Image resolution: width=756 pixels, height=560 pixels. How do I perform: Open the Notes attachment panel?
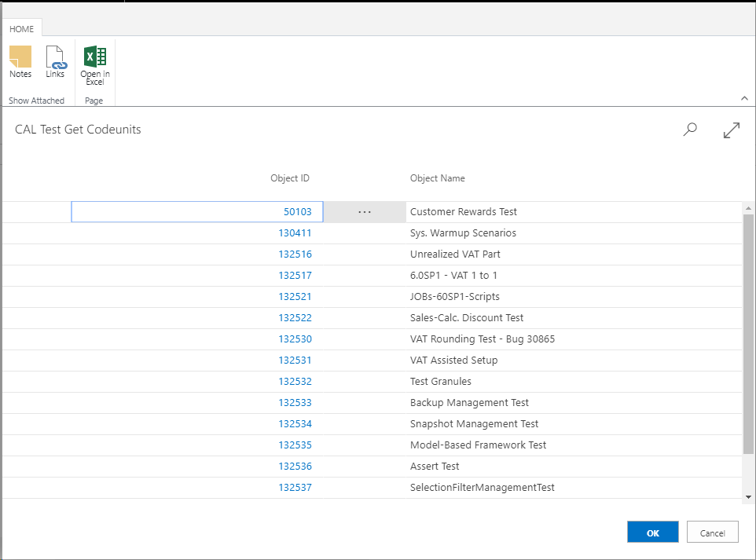click(20, 62)
